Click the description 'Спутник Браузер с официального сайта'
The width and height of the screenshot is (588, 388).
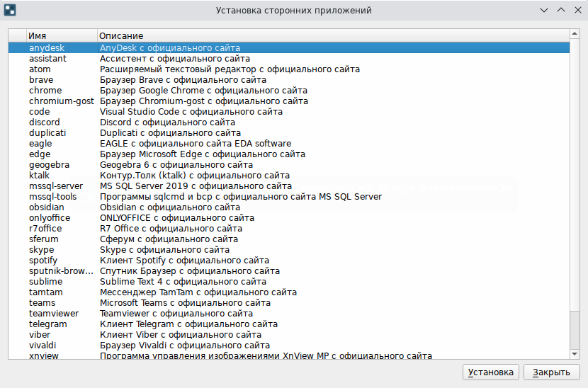pos(190,270)
